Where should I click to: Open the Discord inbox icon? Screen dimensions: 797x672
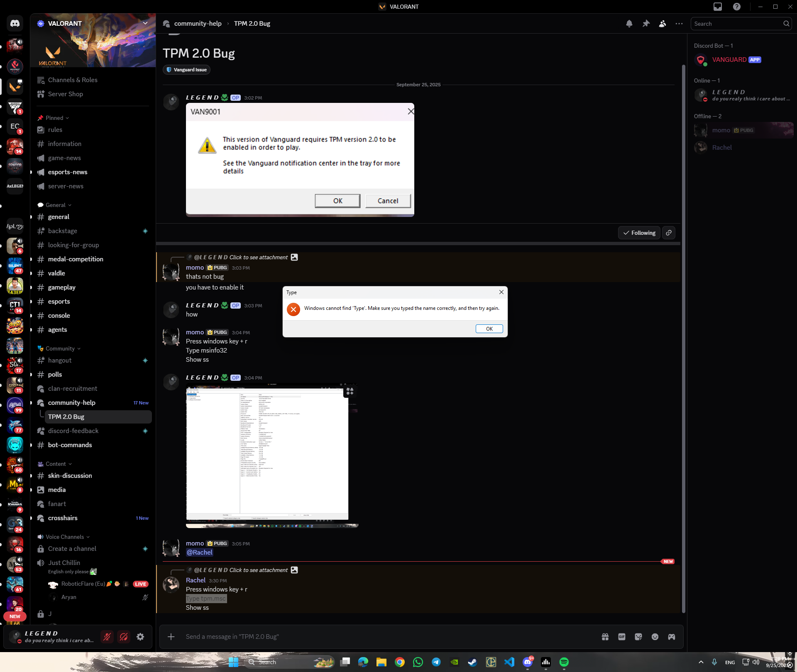pos(718,7)
